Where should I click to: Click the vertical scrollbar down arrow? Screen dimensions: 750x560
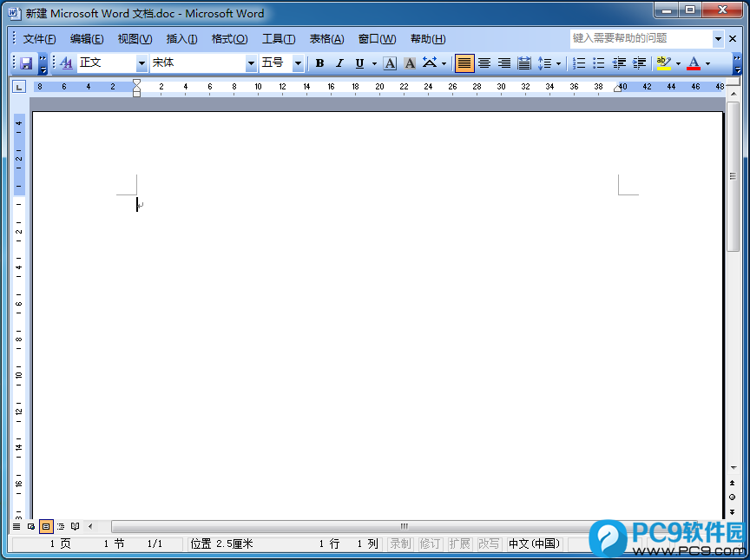coord(733,468)
